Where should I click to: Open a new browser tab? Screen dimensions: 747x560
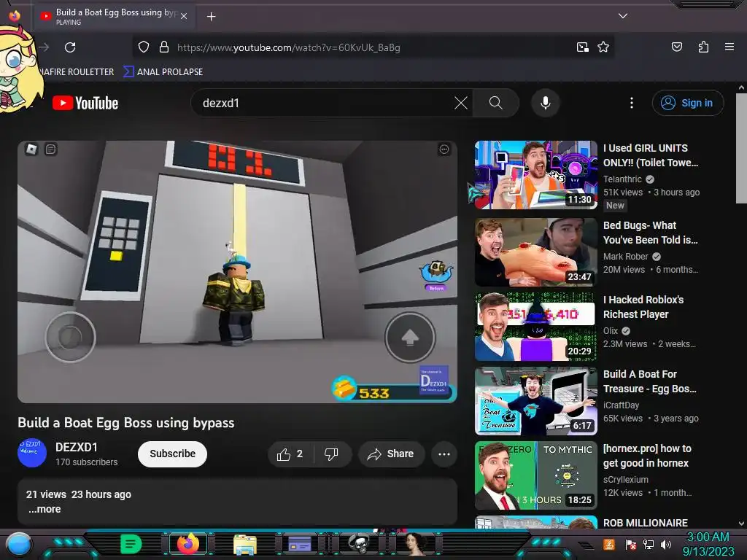click(x=211, y=17)
